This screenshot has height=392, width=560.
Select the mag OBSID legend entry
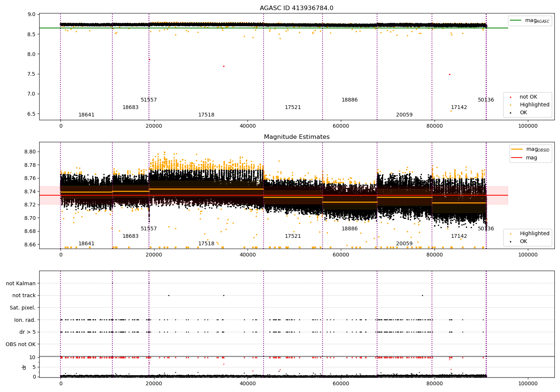click(531, 149)
